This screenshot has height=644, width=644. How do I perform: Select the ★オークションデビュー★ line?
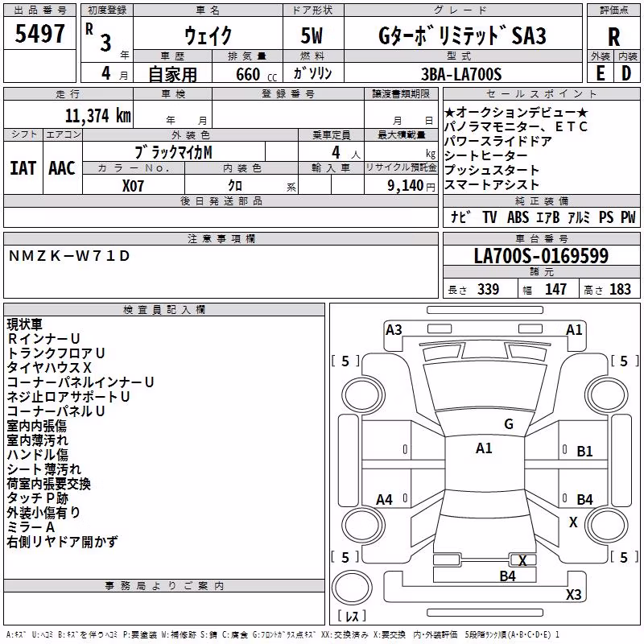(x=516, y=112)
